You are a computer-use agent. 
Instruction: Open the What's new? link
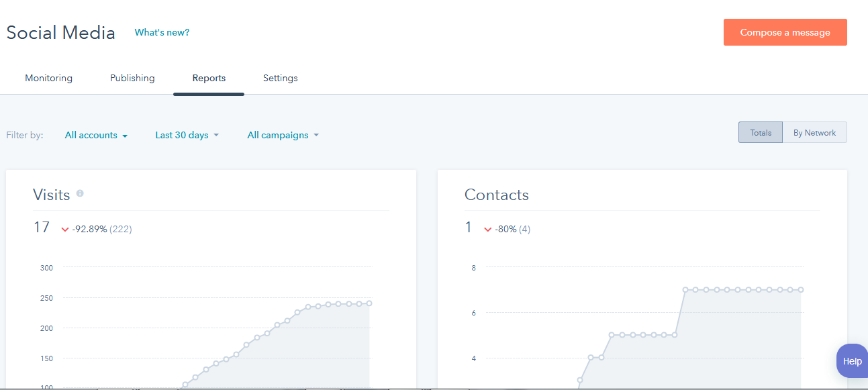[x=162, y=32]
